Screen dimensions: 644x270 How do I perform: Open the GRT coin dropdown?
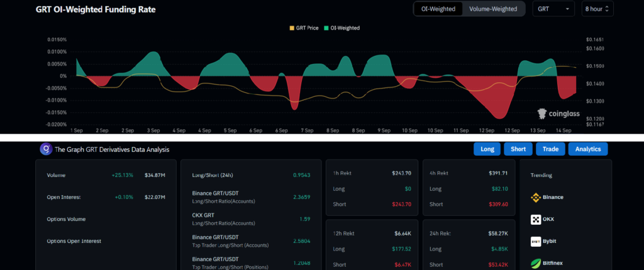point(553,9)
